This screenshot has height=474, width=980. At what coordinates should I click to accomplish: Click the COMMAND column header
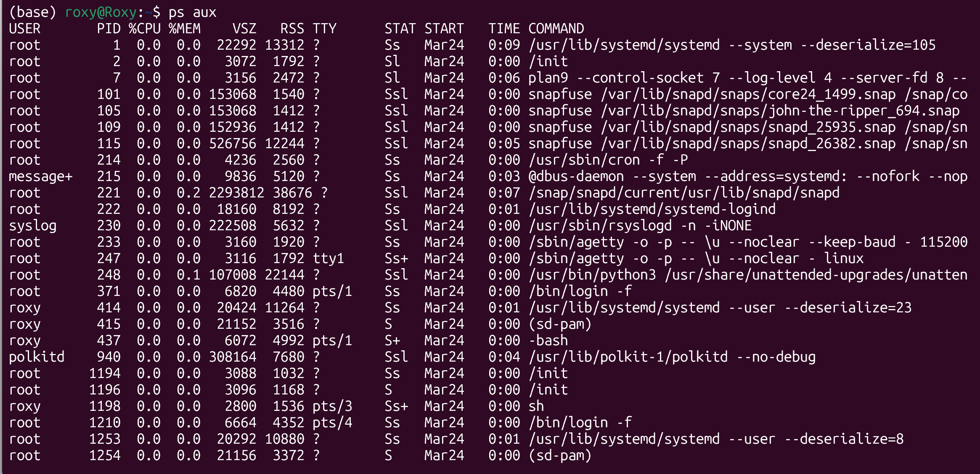point(556,29)
